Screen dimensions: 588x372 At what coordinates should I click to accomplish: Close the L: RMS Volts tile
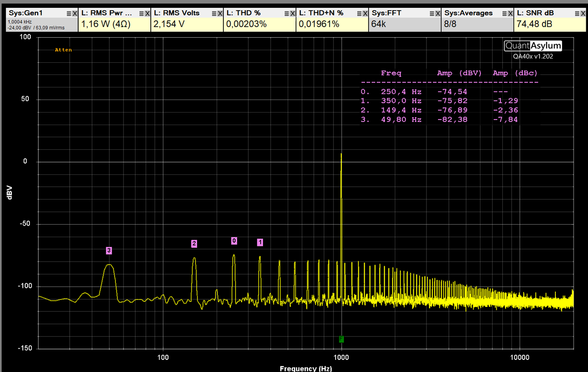coord(220,13)
